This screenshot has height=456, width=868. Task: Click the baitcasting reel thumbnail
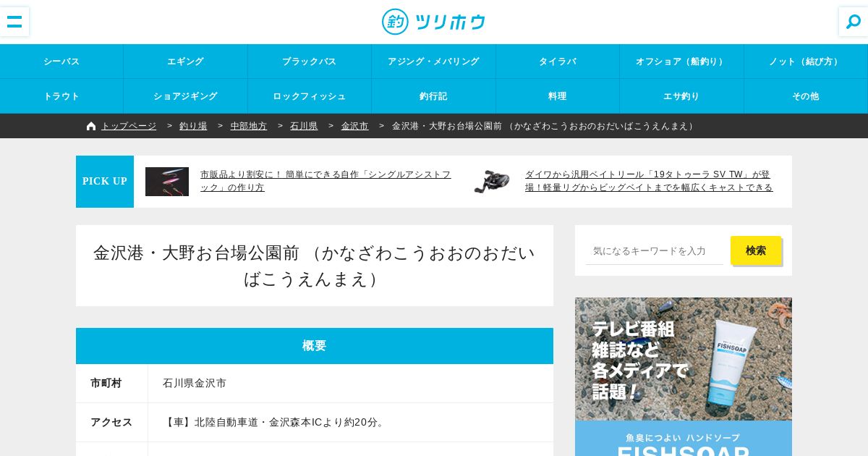492,182
